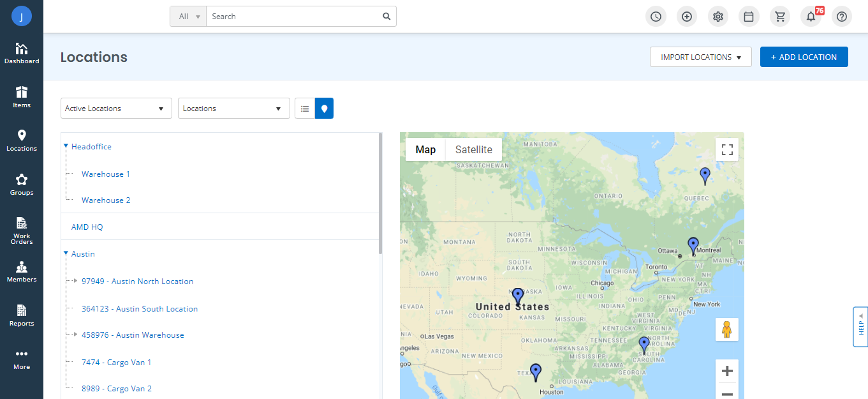Screen dimensions: 868x399
Task: Zoom in the map with plus control
Action: pos(727,371)
